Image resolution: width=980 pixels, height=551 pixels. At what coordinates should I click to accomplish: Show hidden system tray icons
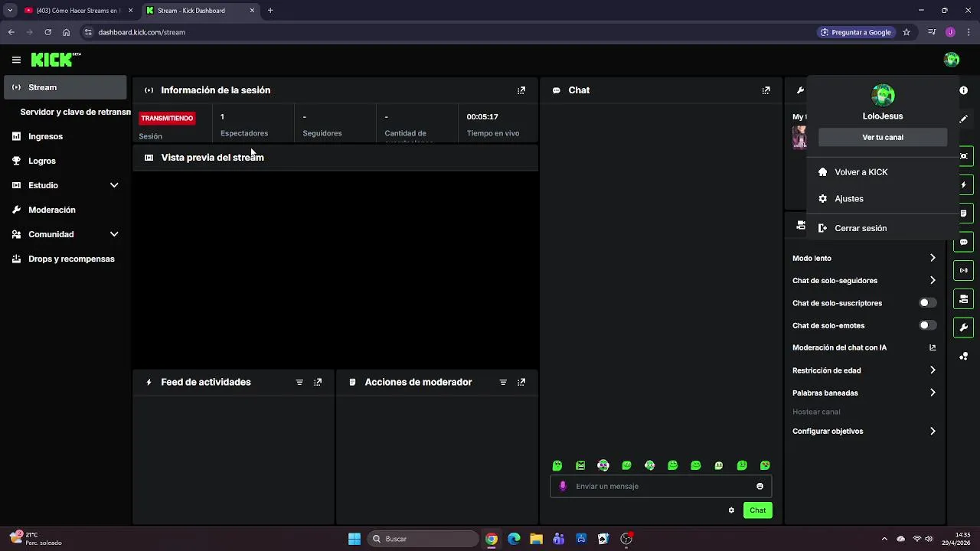click(x=884, y=539)
